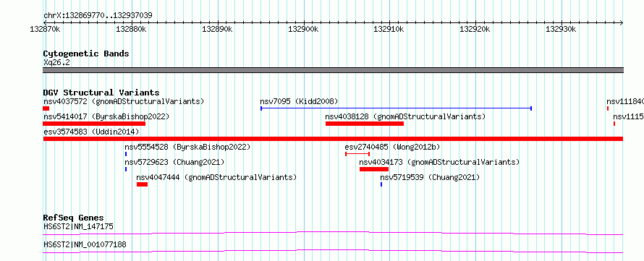Select the nsv4047444 gnomAD red bar
The height and width of the screenshot is (261, 644).
click(x=142, y=184)
